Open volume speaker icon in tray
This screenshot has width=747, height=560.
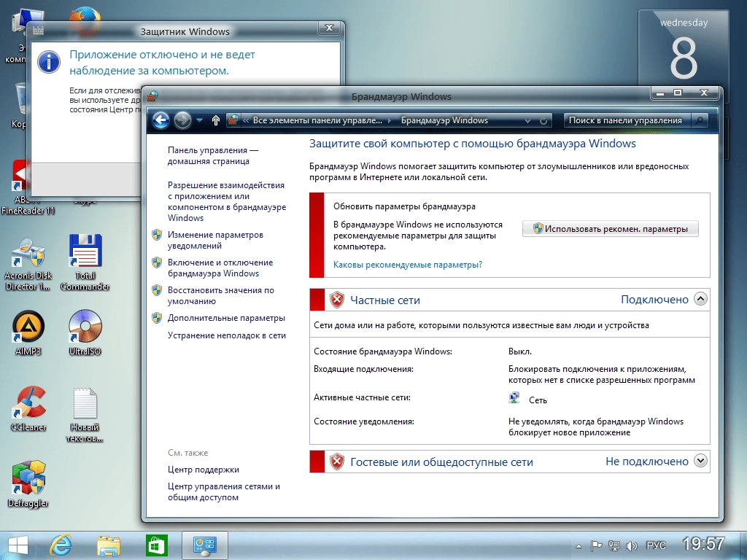click(632, 545)
